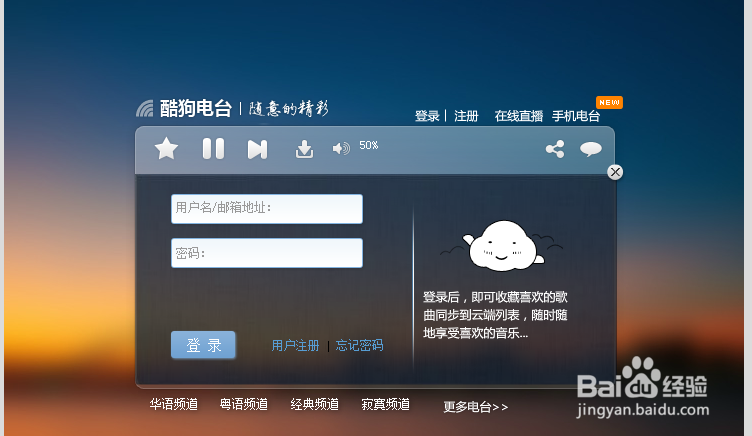
Task: Mute the volume speaker icon
Action: click(341, 149)
